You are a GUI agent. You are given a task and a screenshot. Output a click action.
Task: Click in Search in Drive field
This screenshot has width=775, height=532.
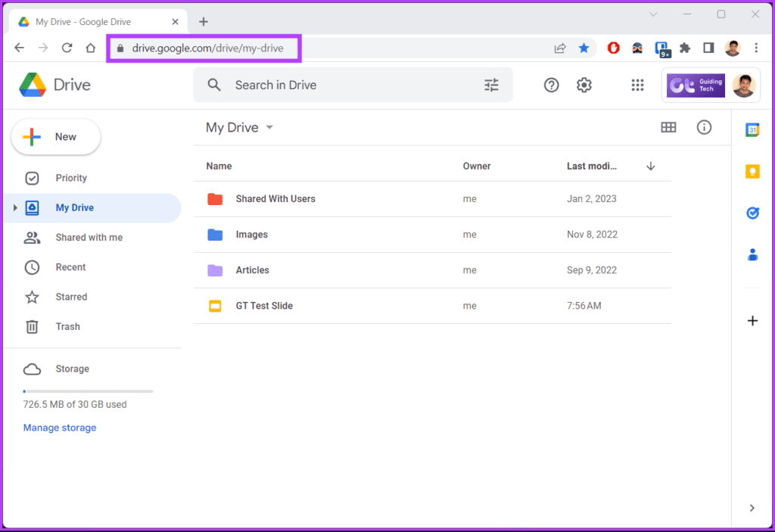pos(353,85)
